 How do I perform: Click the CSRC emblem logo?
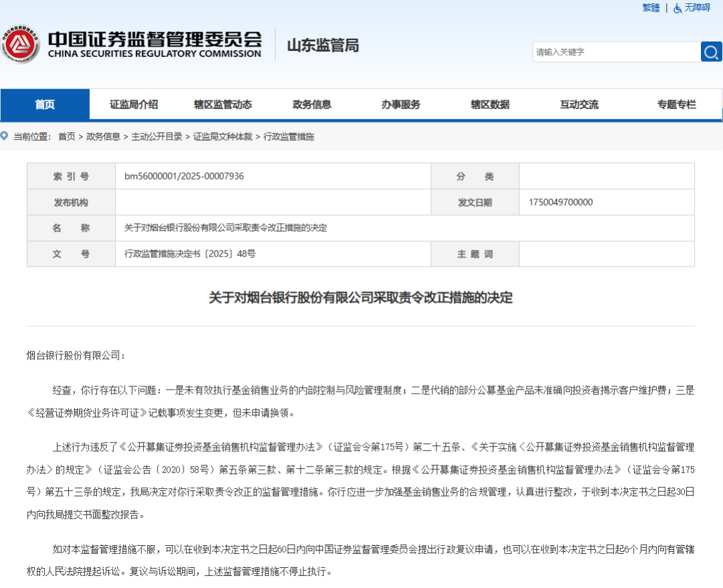coord(20,44)
